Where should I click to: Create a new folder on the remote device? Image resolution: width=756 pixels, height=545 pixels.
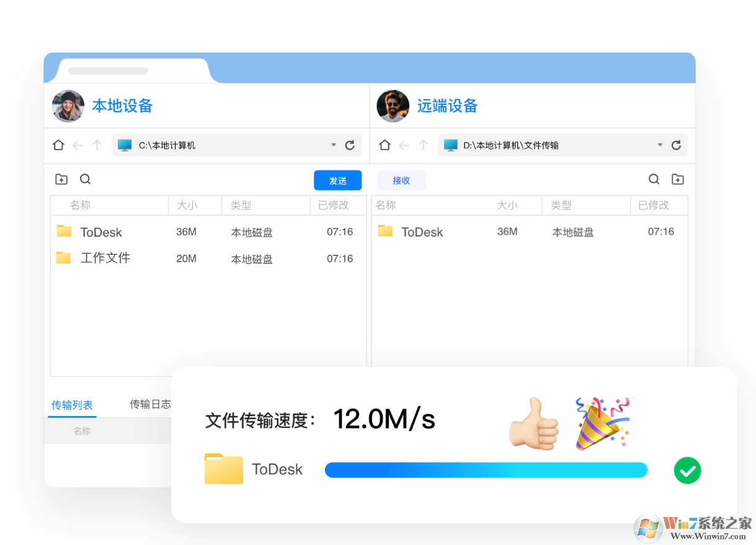pyautogui.click(x=677, y=179)
